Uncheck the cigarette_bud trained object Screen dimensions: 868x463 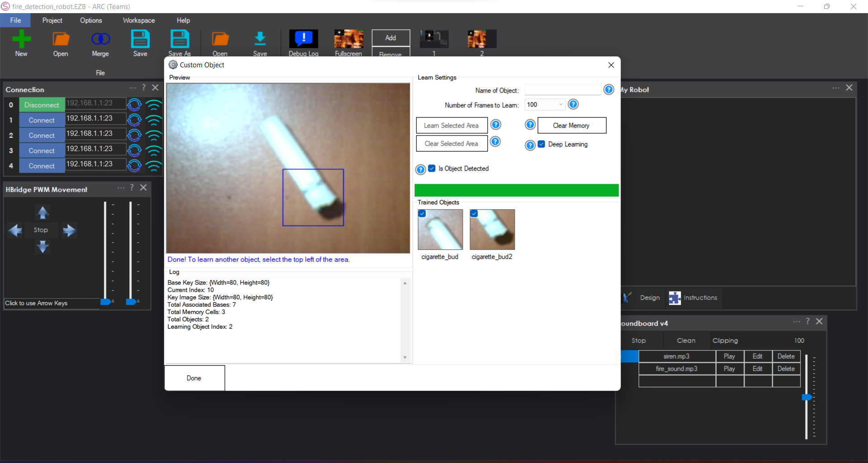click(x=422, y=213)
